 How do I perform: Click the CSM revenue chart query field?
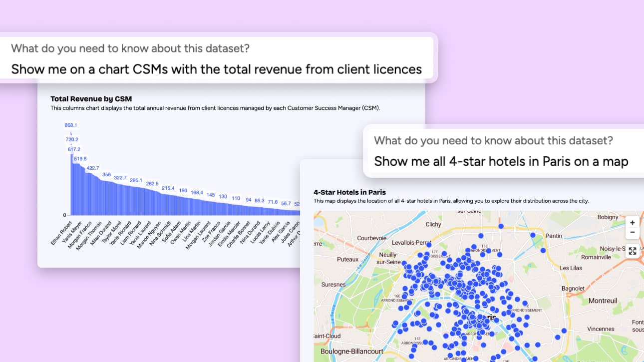click(x=216, y=69)
